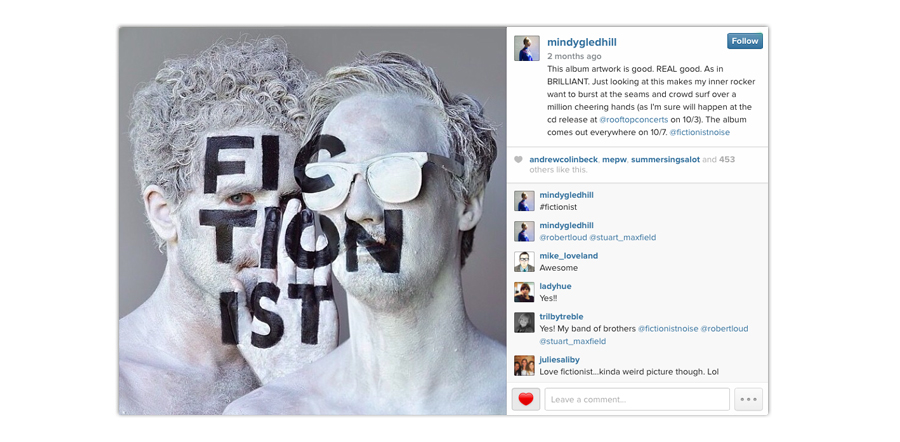The image size is (900, 442).
Task: Open summersingsalot in the likes list
Action: click(x=665, y=160)
